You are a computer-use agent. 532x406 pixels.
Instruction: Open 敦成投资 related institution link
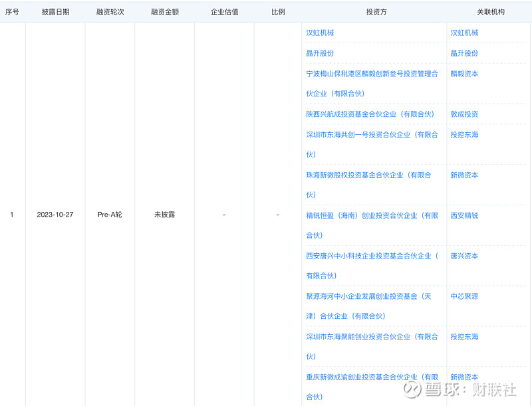pos(464,114)
